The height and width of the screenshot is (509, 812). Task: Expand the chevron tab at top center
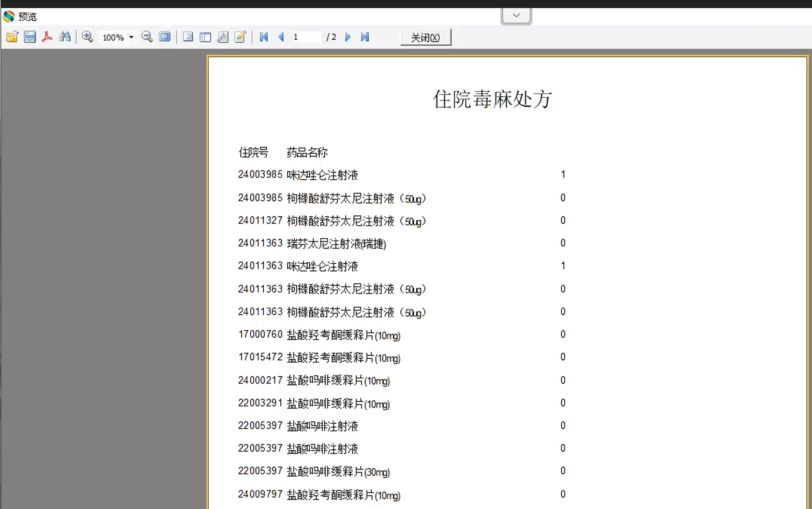pyautogui.click(x=516, y=16)
